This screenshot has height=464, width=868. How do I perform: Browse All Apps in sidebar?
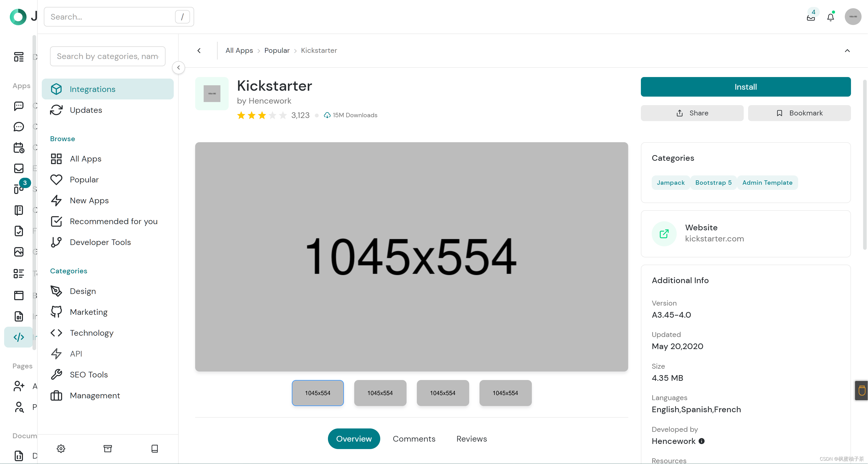108,159
